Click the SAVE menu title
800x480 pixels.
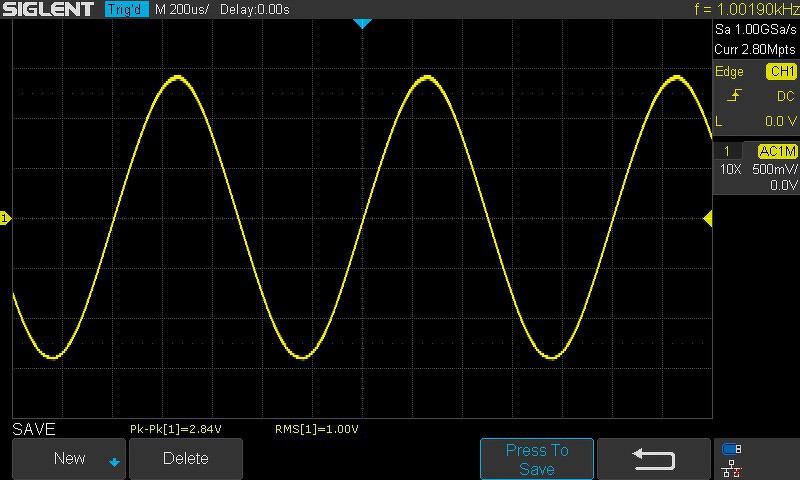pos(34,429)
